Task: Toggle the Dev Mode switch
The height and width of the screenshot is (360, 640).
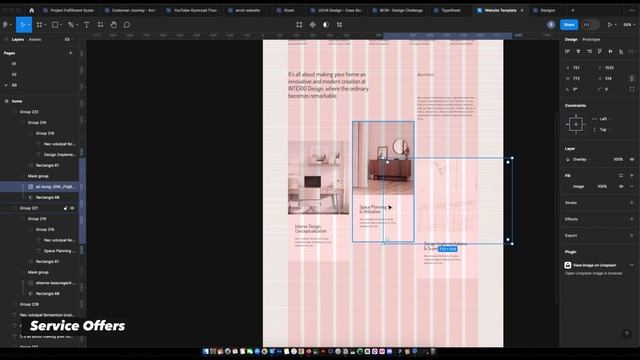Action: (590, 25)
